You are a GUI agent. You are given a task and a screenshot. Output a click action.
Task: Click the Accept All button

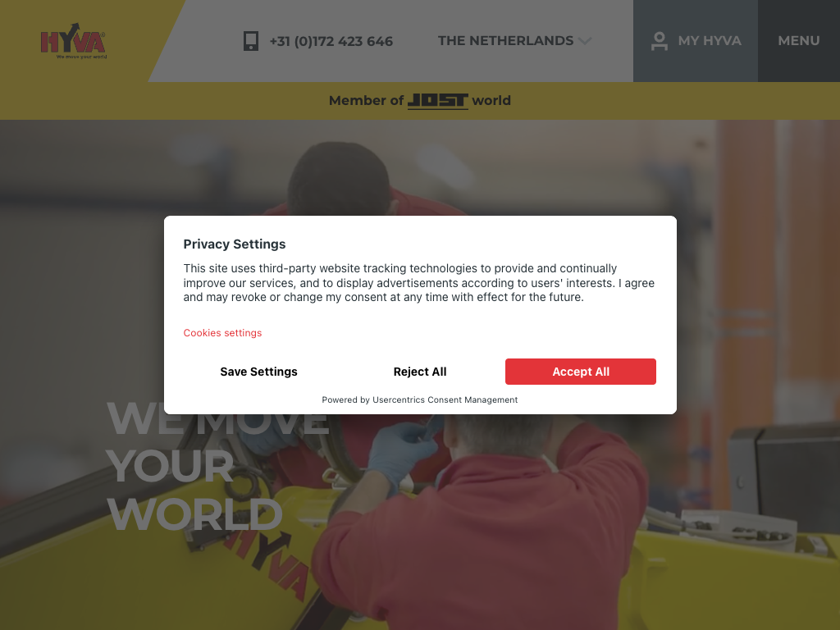(581, 372)
